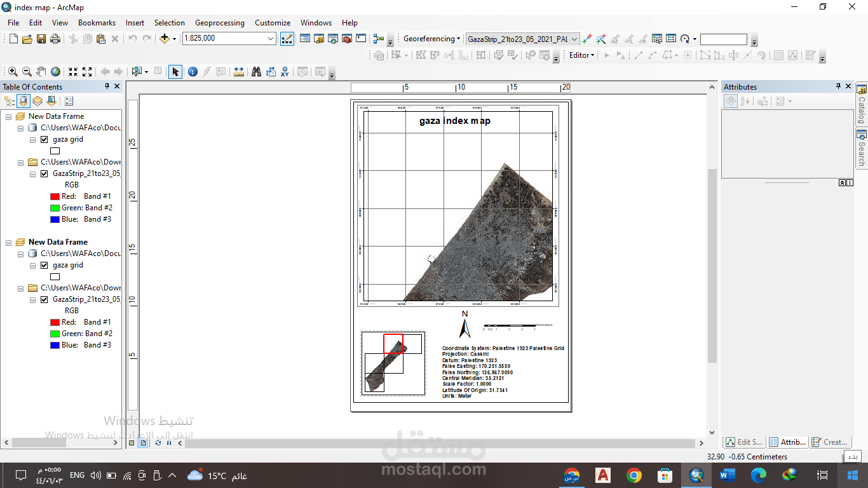Screen dimensions: 868x488
Task: Open the File menu
Action: point(13,23)
